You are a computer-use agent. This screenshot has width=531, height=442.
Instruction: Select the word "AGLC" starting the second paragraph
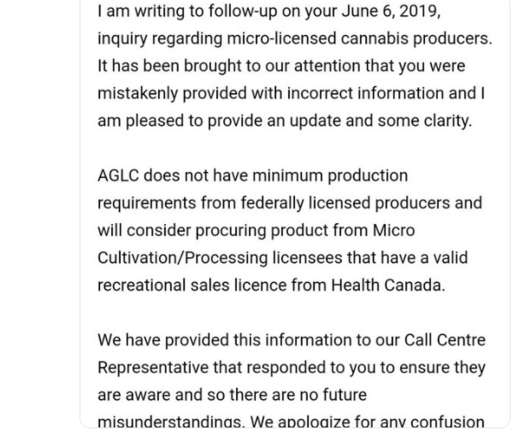click(118, 176)
